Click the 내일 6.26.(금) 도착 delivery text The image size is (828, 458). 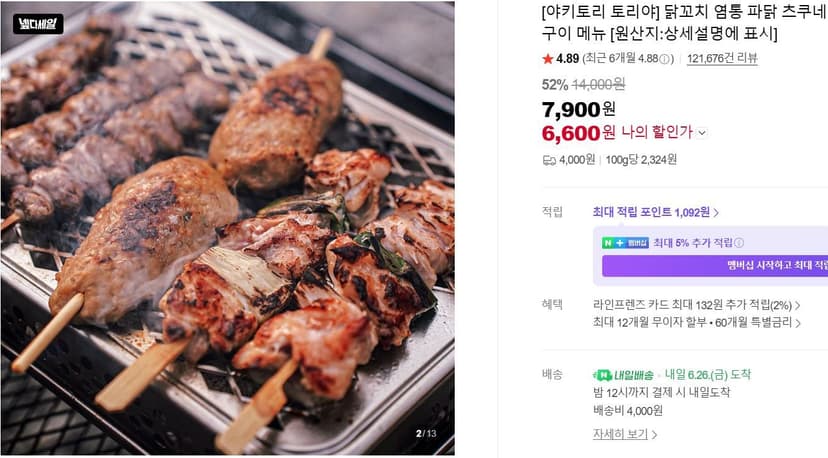coord(708,375)
